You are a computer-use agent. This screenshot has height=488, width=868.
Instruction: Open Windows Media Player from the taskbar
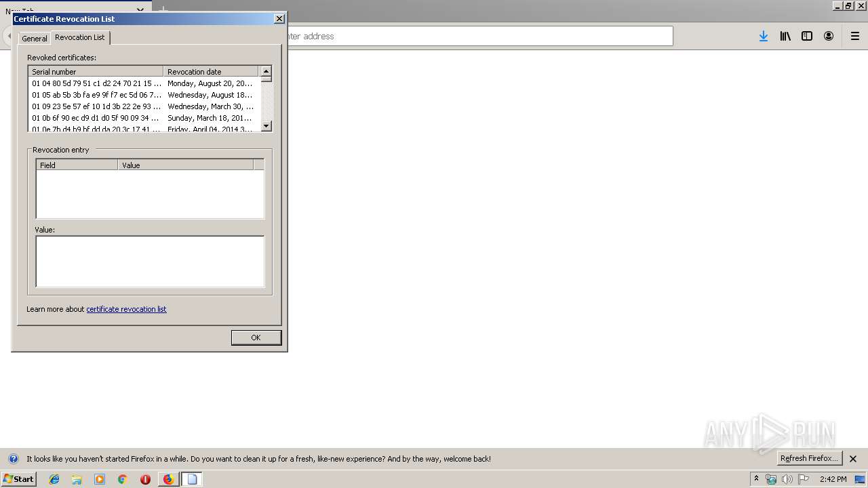100,479
